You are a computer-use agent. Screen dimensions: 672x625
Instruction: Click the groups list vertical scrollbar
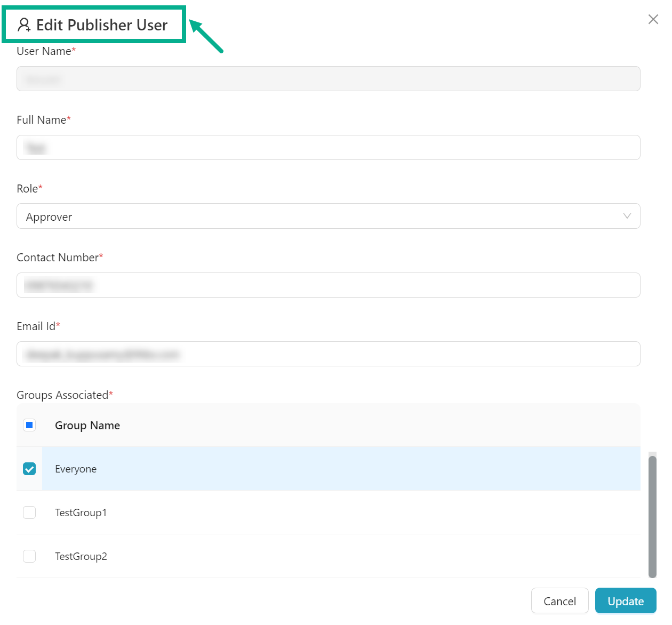652,516
